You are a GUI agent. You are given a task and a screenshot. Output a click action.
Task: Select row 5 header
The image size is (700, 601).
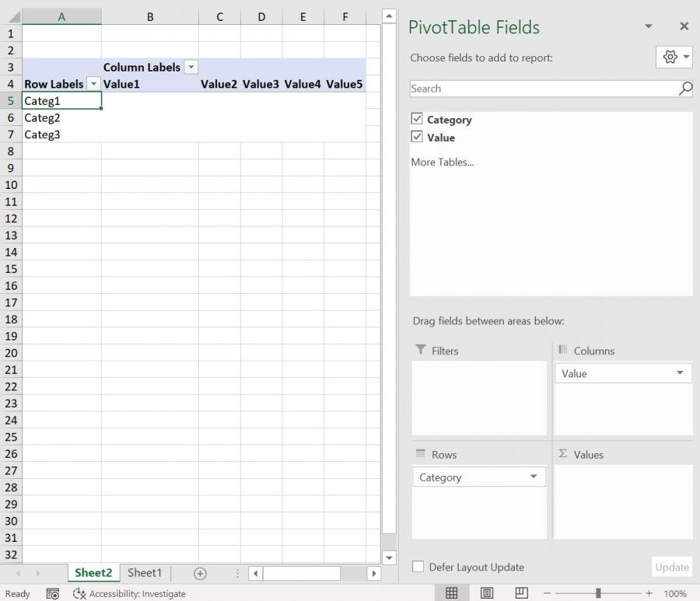coord(11,101)
